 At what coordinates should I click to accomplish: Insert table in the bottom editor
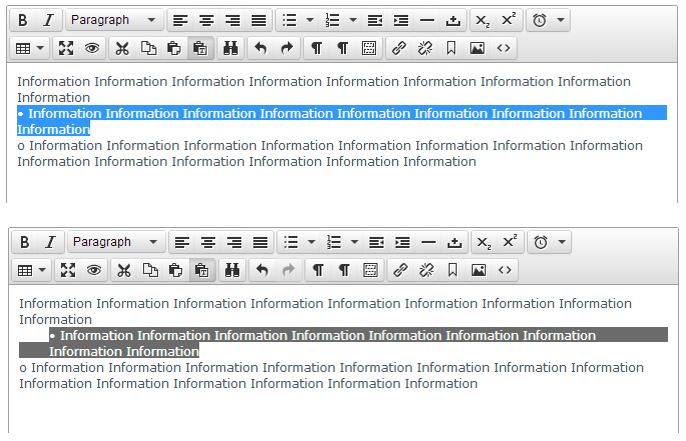click(x=24, y=270)
